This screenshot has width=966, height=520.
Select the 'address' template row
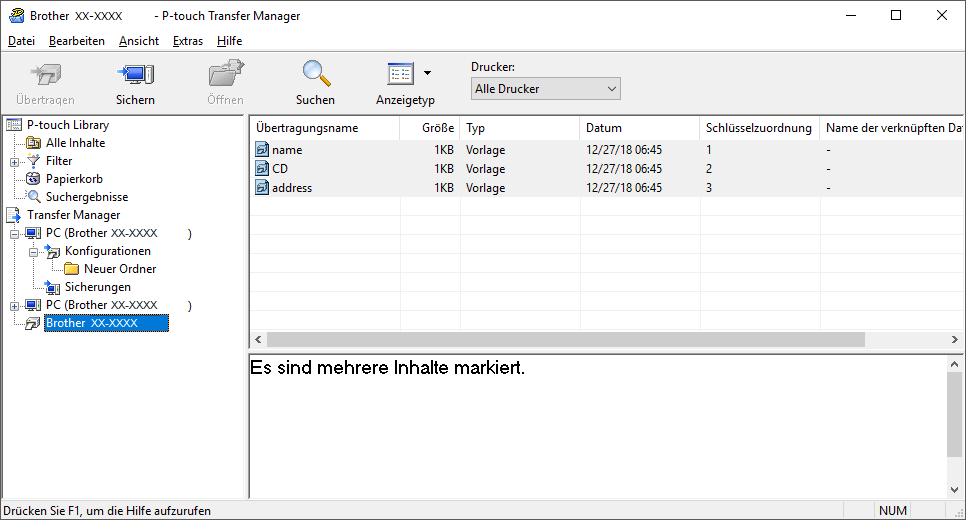click(x=607, y=188)
